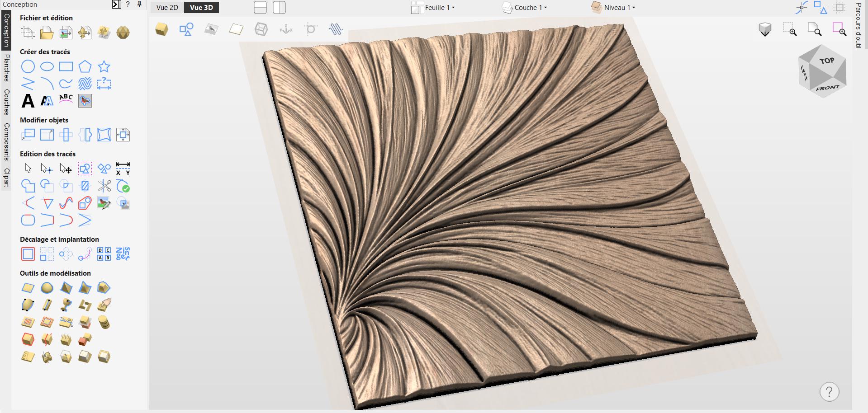Screen dimensions: 868x413
Task: Select the distort object tool
Action: pyautogui.click(x=104, y=135)
